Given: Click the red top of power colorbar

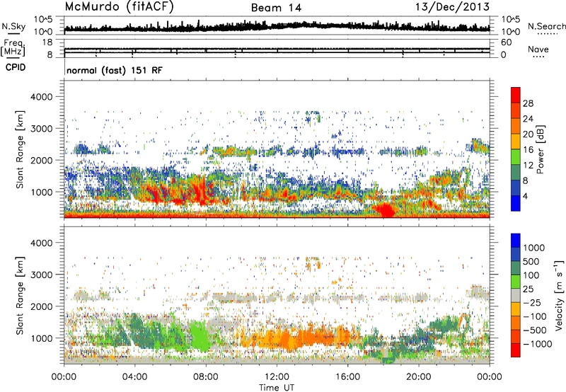Looking at the screenshot, I should (x=516, y=95).
